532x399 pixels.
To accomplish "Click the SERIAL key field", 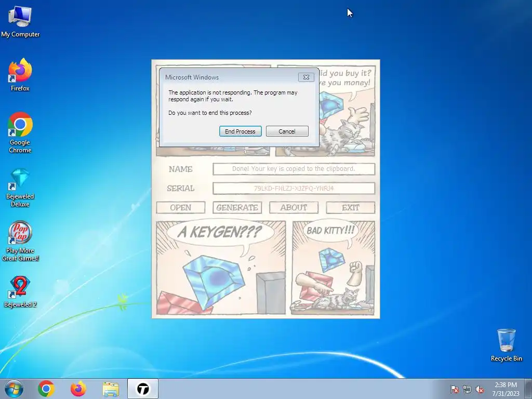I will [x=294, y=188].
